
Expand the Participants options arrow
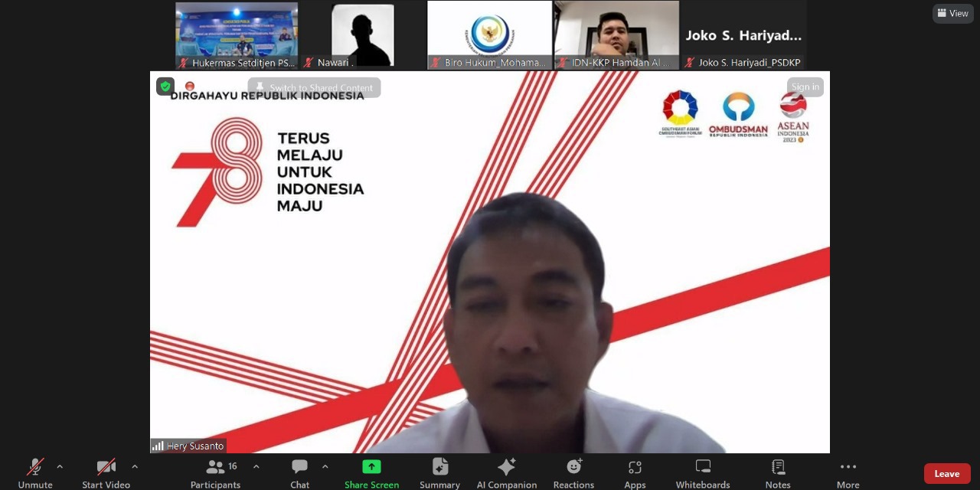[256, 466]
